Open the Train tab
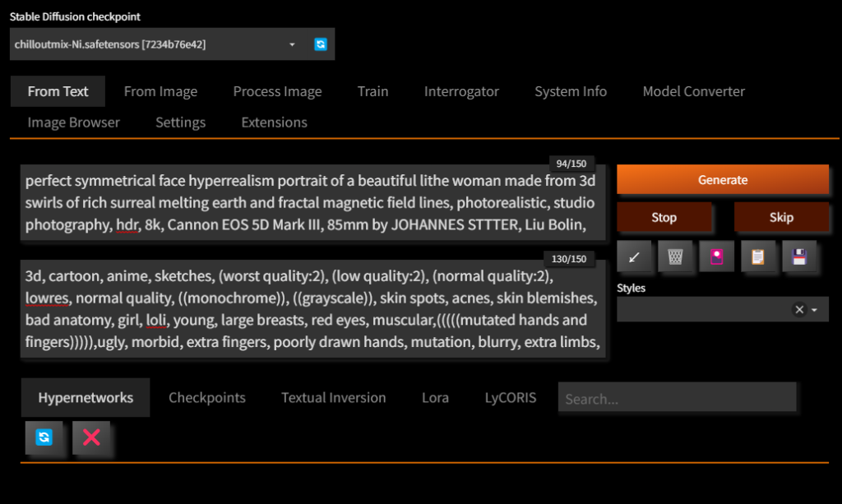The width and height of the screenshot is (842, 504). pyautogui.click(x=373, y=92)
